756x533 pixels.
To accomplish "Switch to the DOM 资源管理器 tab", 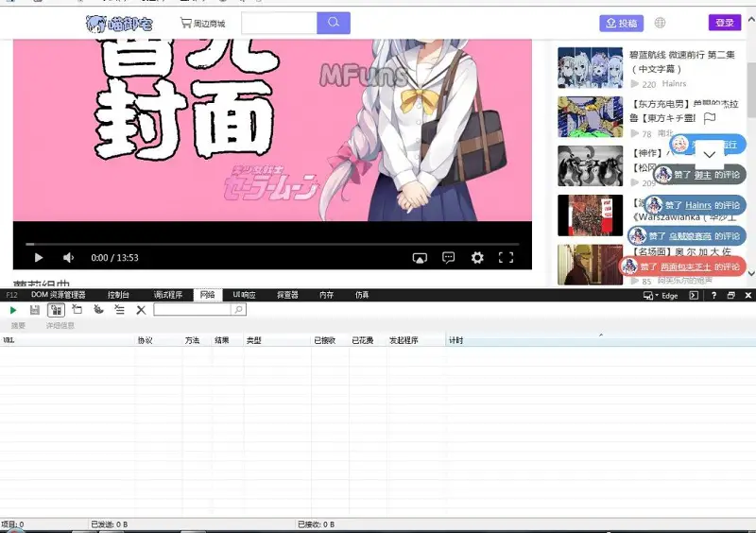I will tap(59, 295).
